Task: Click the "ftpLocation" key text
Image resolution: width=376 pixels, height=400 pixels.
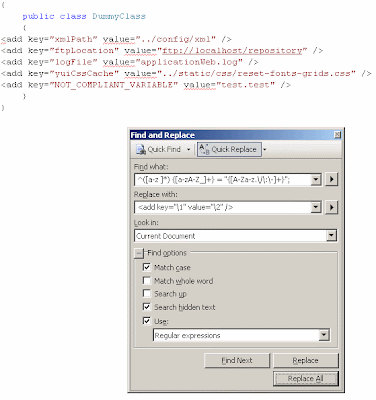Action: click(x=84, y=51)
